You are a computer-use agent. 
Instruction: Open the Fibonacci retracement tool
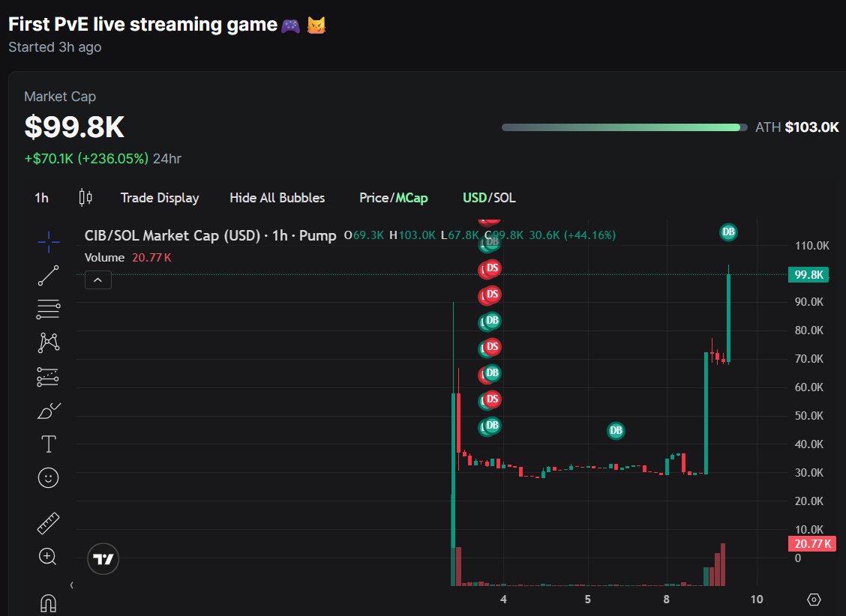click(48, 309)
